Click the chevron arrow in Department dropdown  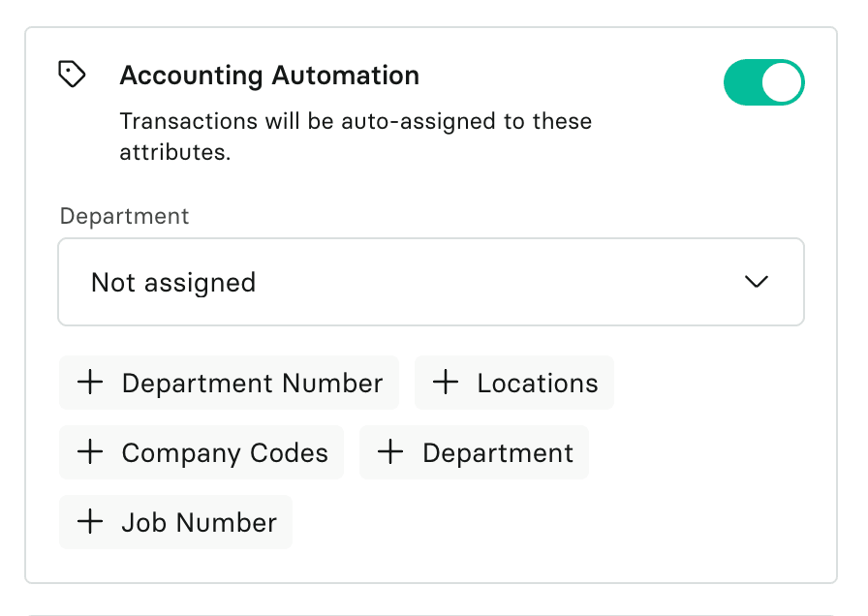(756, 282)
